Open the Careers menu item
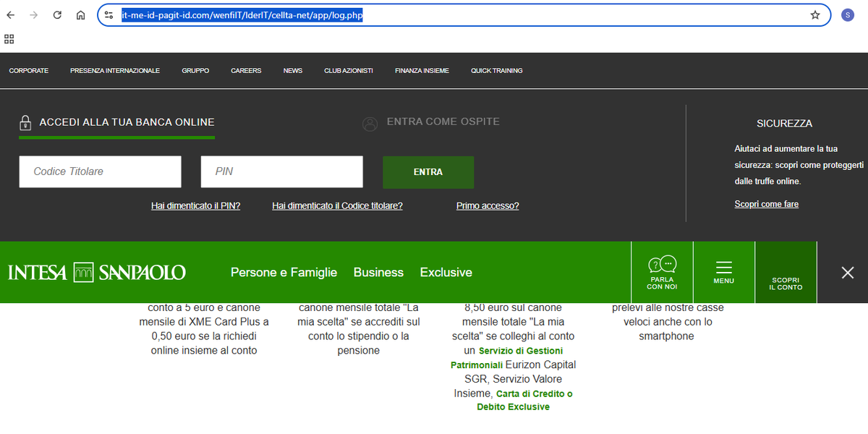The width and height of the screenshot is (868, 434). 246,71
